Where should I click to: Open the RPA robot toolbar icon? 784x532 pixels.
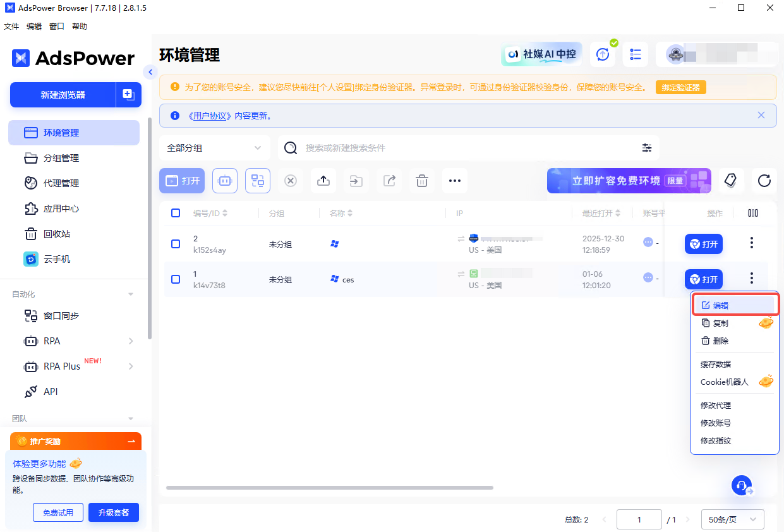pos(225,181)
